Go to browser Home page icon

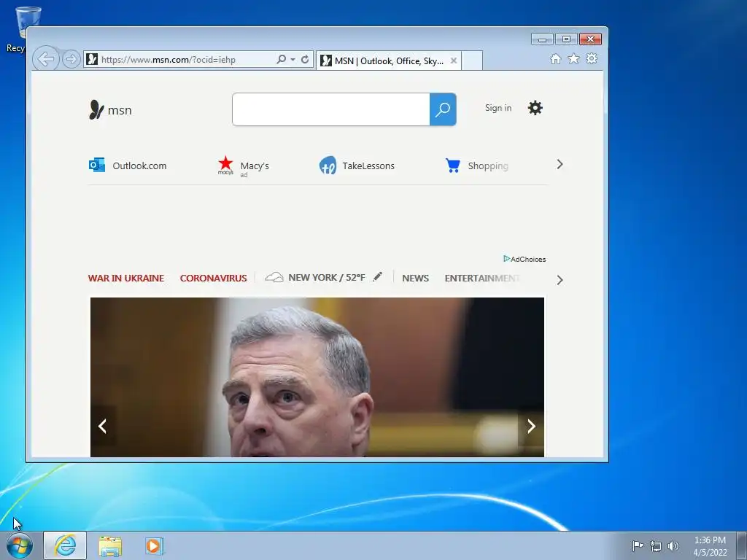(x=555, y=58)
